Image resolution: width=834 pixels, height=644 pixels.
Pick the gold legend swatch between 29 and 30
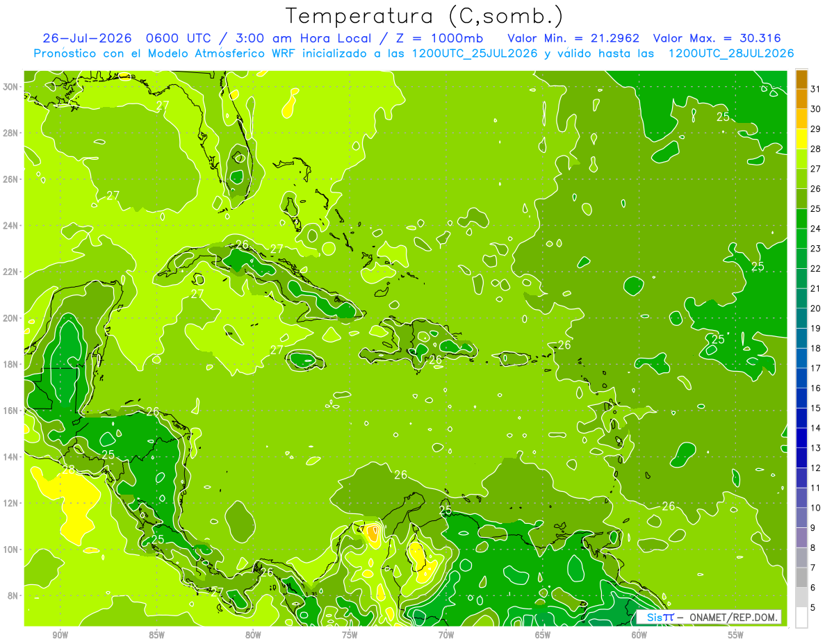(801, 119)
